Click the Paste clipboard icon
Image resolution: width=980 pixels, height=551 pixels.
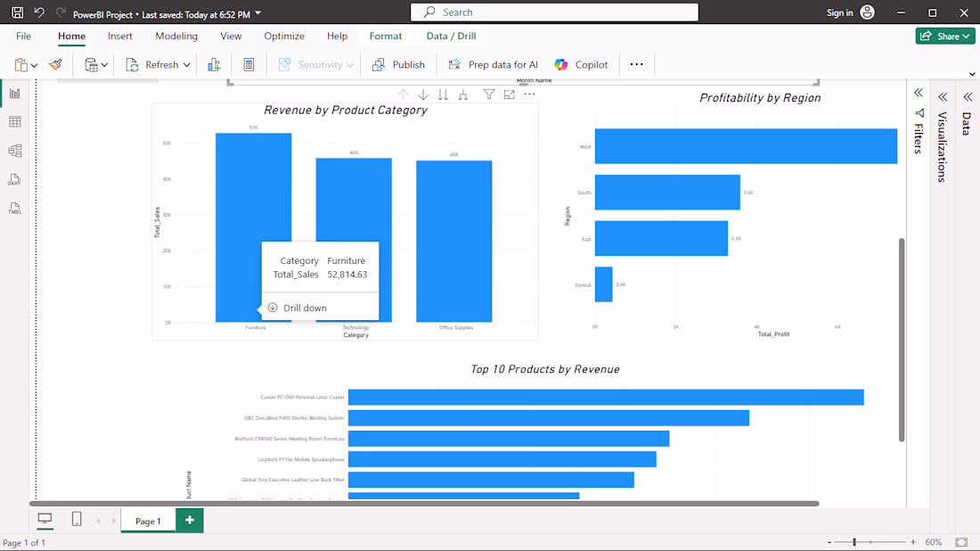tap(20, 64)
